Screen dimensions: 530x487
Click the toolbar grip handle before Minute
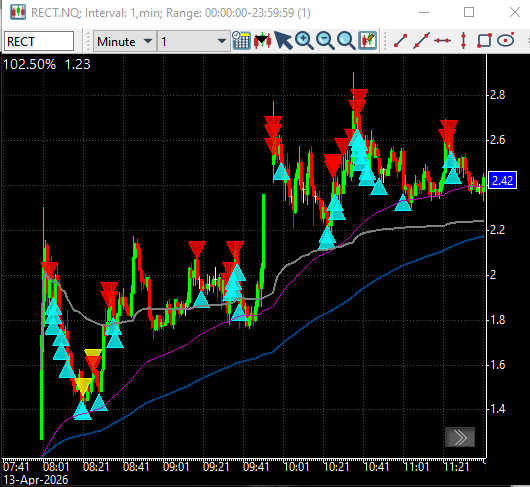tap(87, 41)
